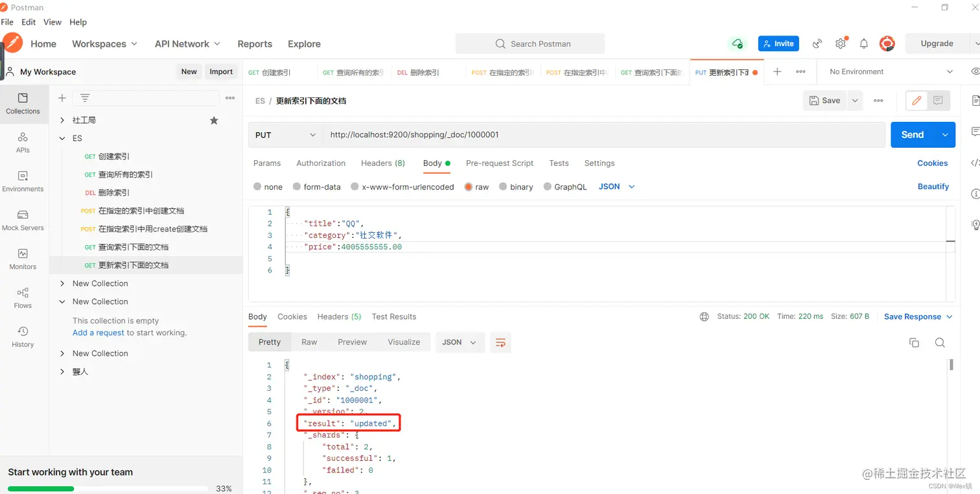Open response JSON format dropdown
980x494 pixels.
click(x=460, y=342)
